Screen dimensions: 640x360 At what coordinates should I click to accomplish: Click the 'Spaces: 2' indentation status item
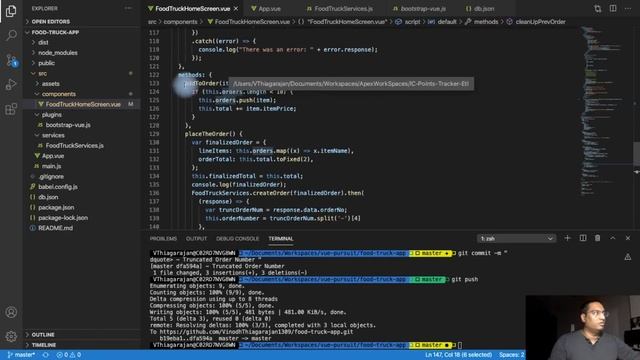(x=511, y=355)
